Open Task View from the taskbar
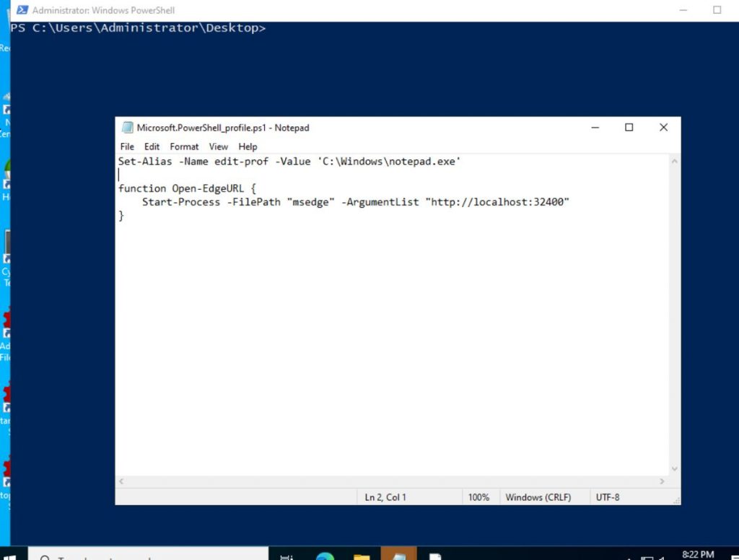The width and height of the screenshot is (739, 560). 287,556
